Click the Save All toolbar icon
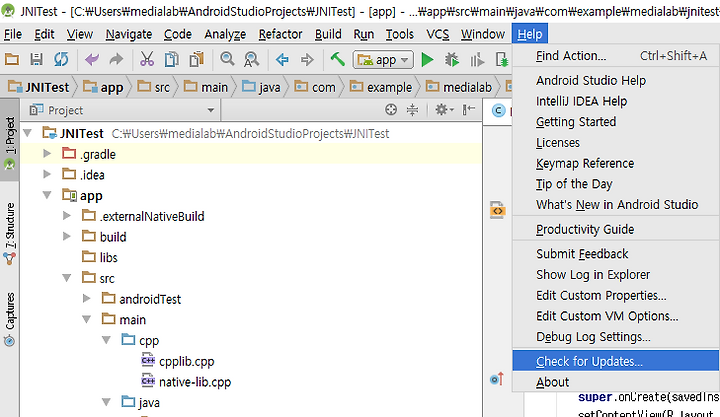720x417 pixels. 36,59
